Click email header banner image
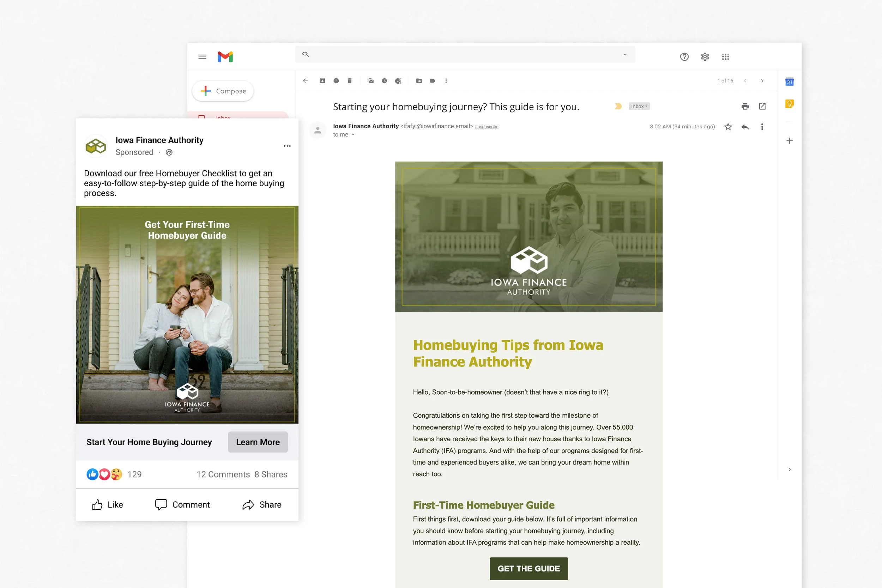The width and height of the screenshot is (882, 588). pyautogui.click(x=529, y=237)
